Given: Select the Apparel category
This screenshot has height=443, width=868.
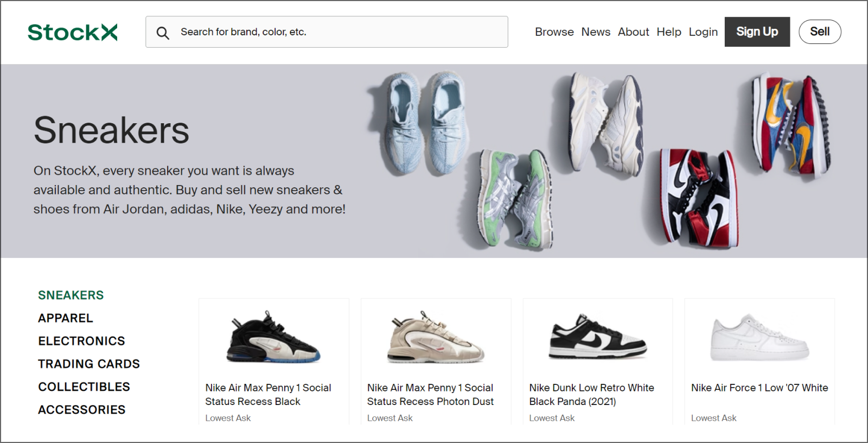Looking at the screenshot, I should [66, 318].
